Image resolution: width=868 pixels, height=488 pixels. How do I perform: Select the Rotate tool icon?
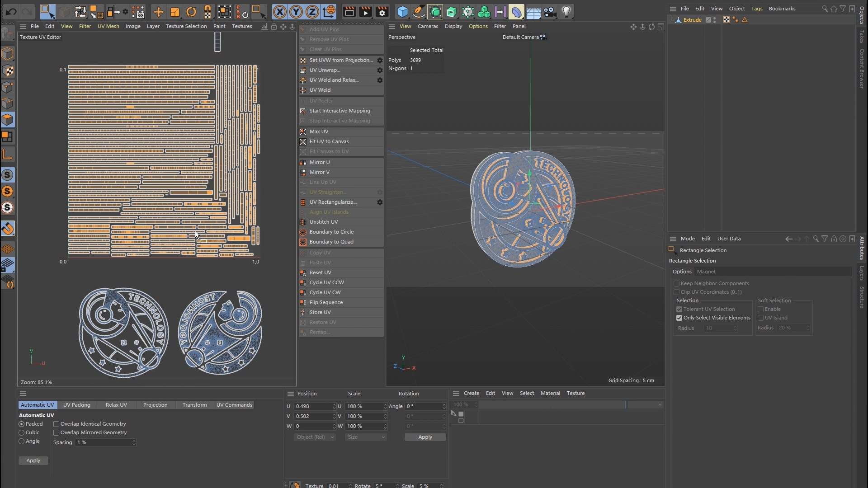tap(191, 12)
